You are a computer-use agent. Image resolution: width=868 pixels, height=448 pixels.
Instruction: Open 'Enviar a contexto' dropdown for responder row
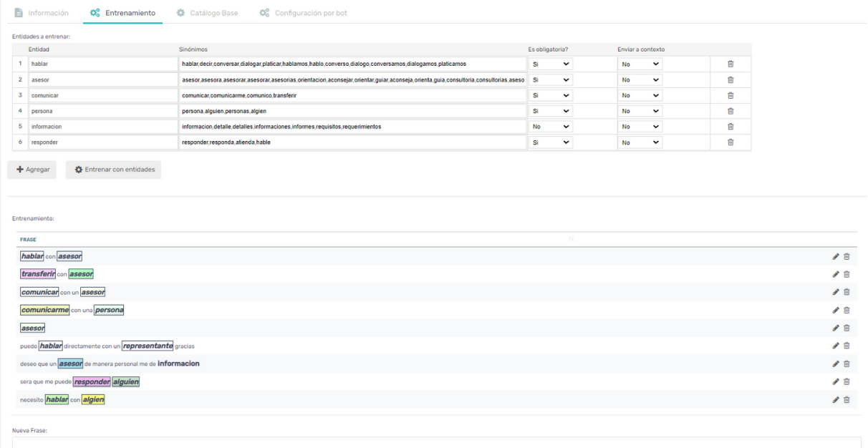640,142
